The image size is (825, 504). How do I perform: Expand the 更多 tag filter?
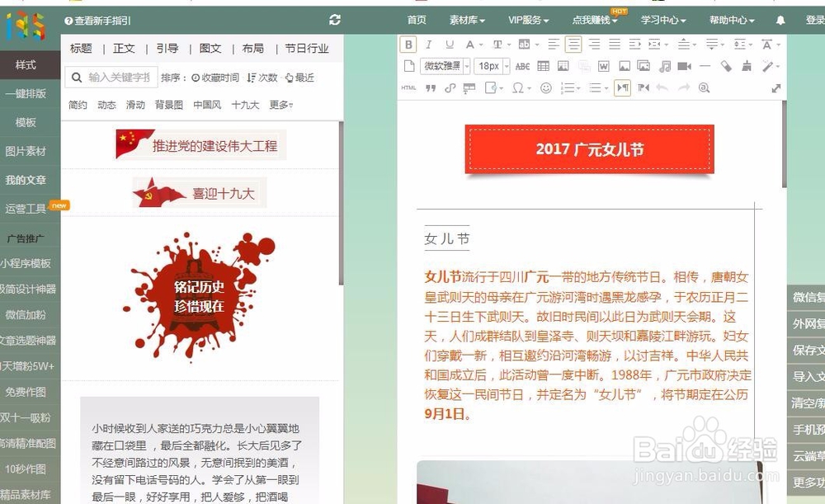pos(281,105)
